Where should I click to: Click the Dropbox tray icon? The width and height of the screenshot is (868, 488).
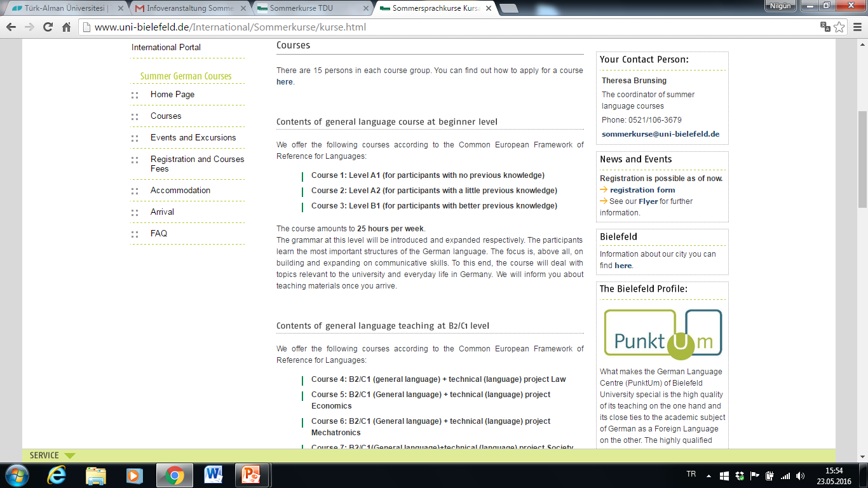click(x=740, y=475)
